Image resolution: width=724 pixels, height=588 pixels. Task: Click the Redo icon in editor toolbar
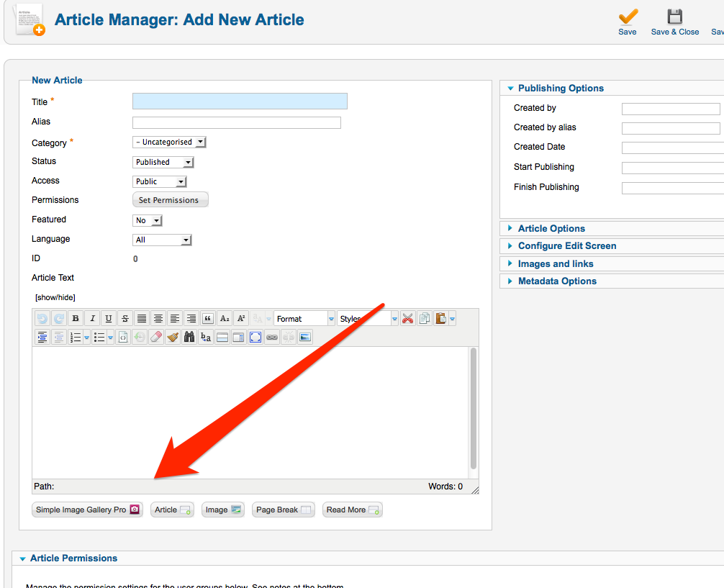pyautogui.click(x=59, y=319)
